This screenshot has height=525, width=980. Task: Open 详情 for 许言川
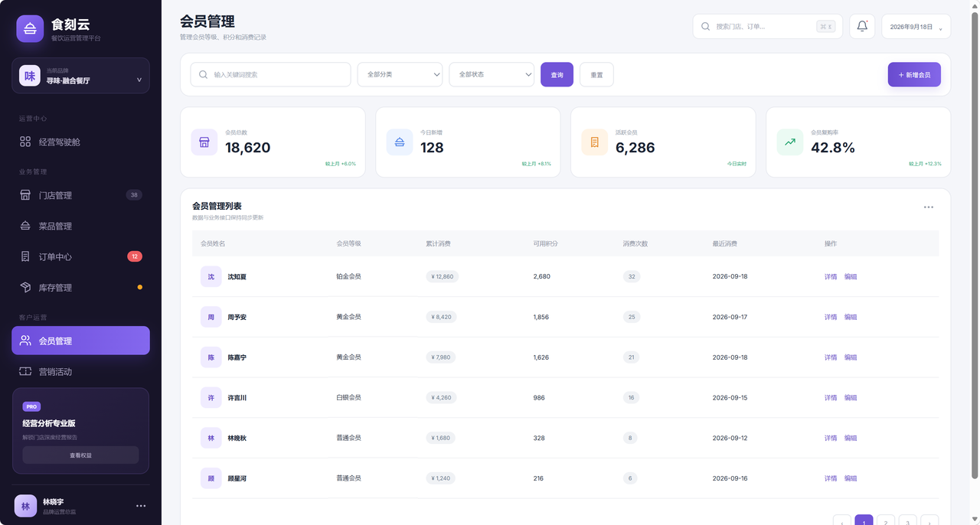831,398
